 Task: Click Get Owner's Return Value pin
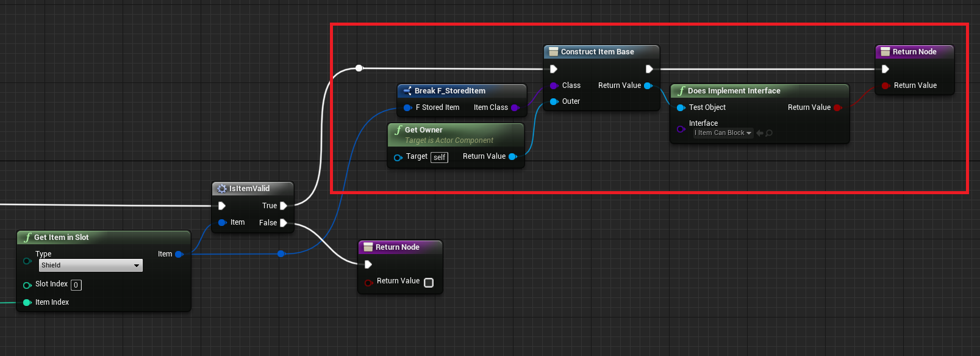(513, 157)
